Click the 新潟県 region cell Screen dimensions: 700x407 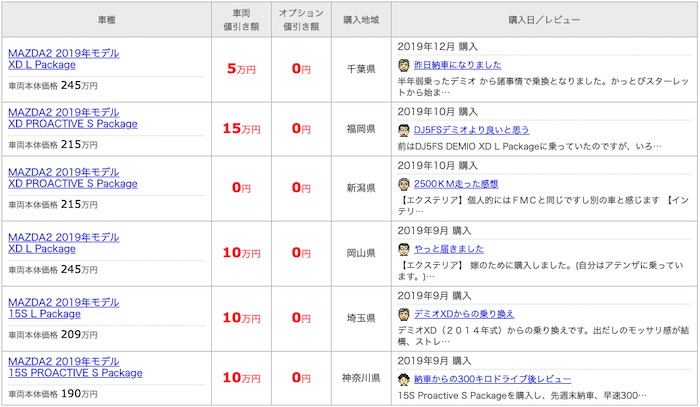coord(361,188)
